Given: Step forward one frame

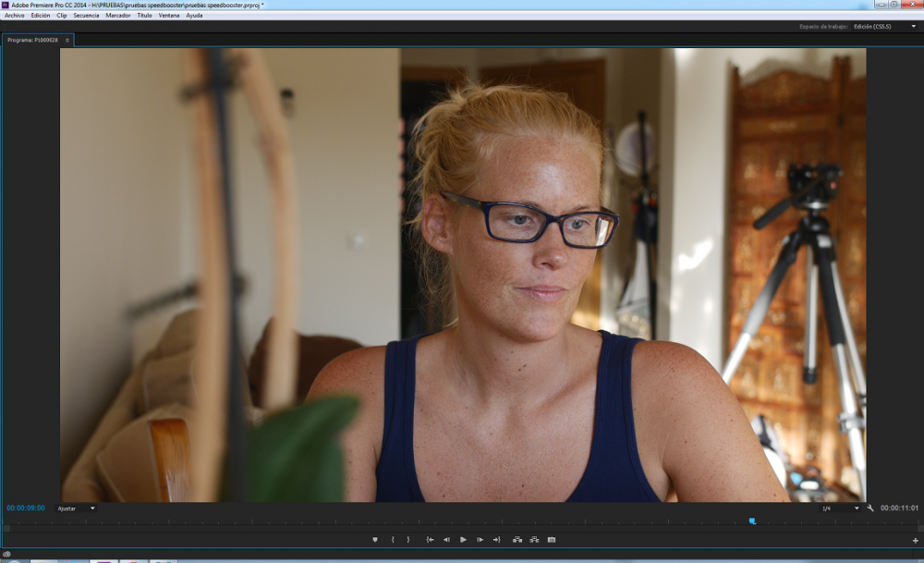Looking at the screenshot, I should [x=480, y=539].
